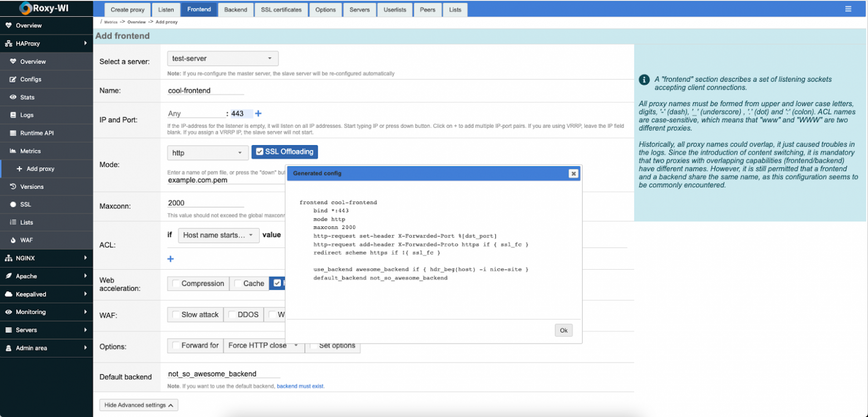Enable the Compression checkbox

coord(176,284)
